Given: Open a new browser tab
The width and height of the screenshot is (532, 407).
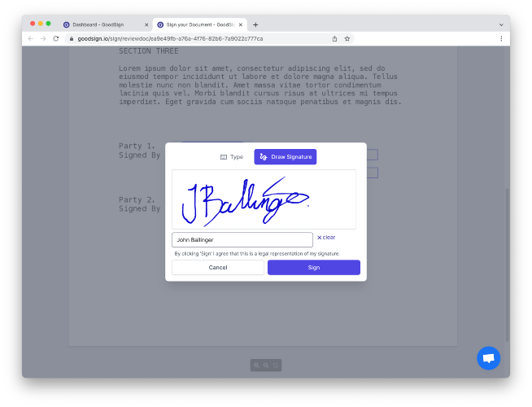Looking at the screenshot, I should (255, 24).
